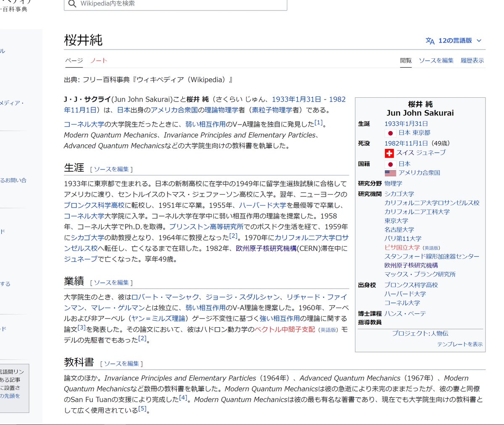Click the language translation icon
Viewport: 504px width, 425px height.
tap(430, 41)
